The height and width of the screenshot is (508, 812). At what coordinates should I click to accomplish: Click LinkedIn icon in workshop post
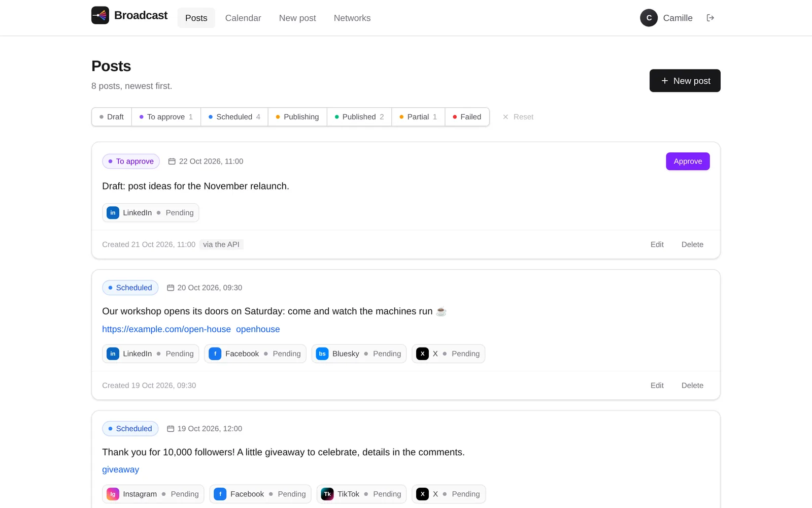[x=113, y=354]
